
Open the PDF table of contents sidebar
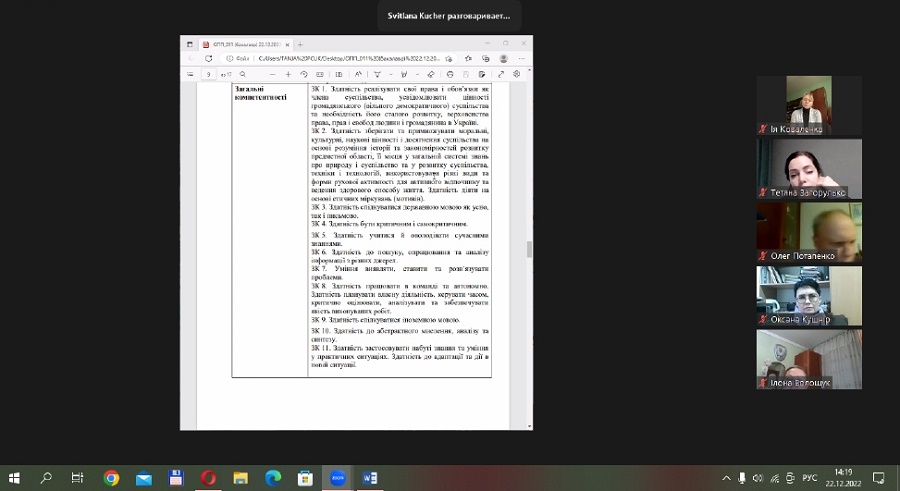click(x=190, y=74)
